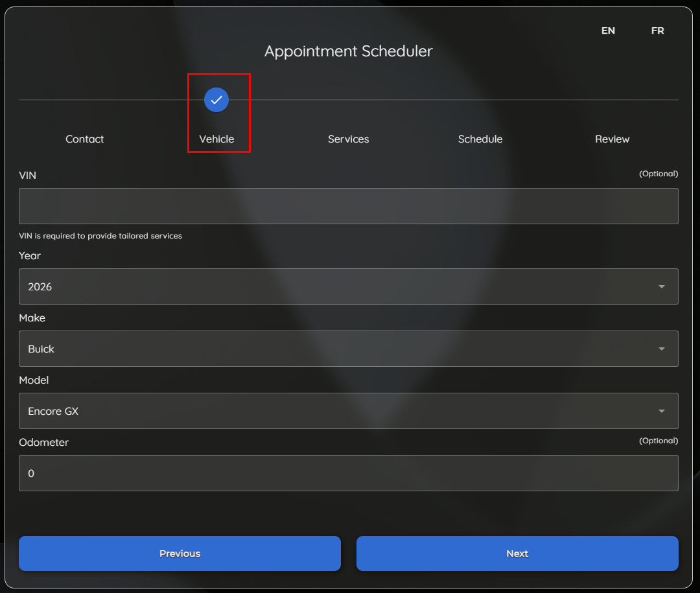Open the Year dropdown showing 2026

[x=337, y=286]
